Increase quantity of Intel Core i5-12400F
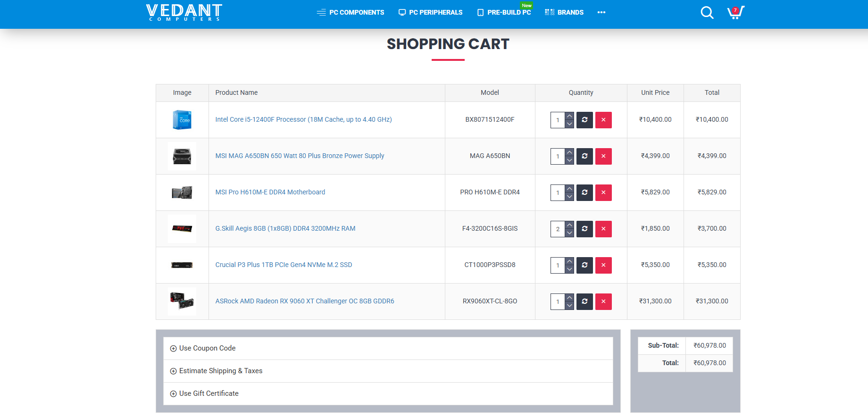The height and width of the screenshot is (418, 868). coord(569,116)
